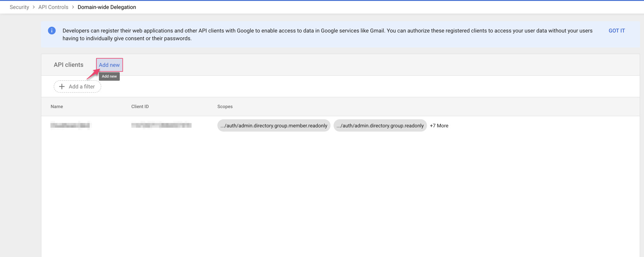
Task: Click the blue info icon in banner
Action: click(52, 31)
